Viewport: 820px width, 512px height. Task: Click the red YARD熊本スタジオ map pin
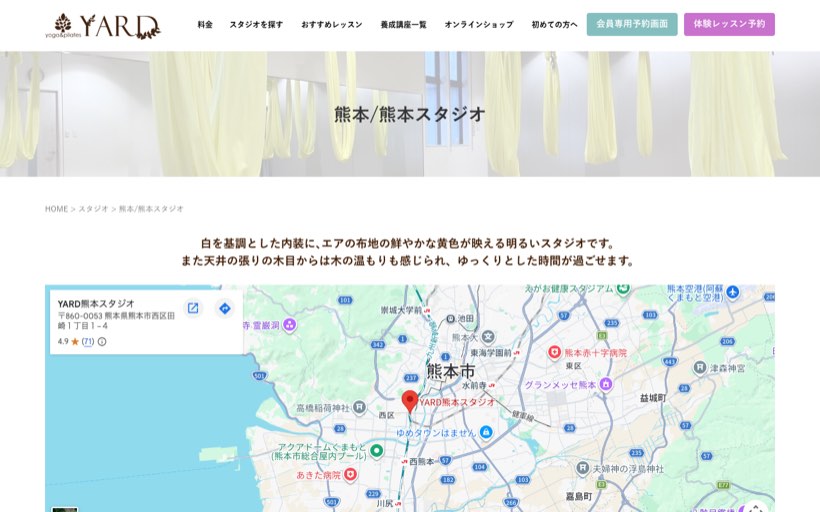tap(409, 402)
